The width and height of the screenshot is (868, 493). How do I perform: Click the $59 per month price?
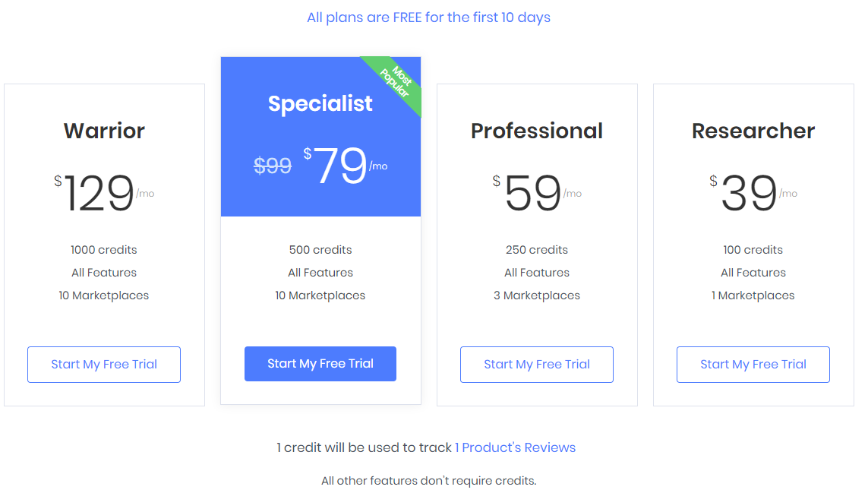pyautogui.click(x=537, y=193)
